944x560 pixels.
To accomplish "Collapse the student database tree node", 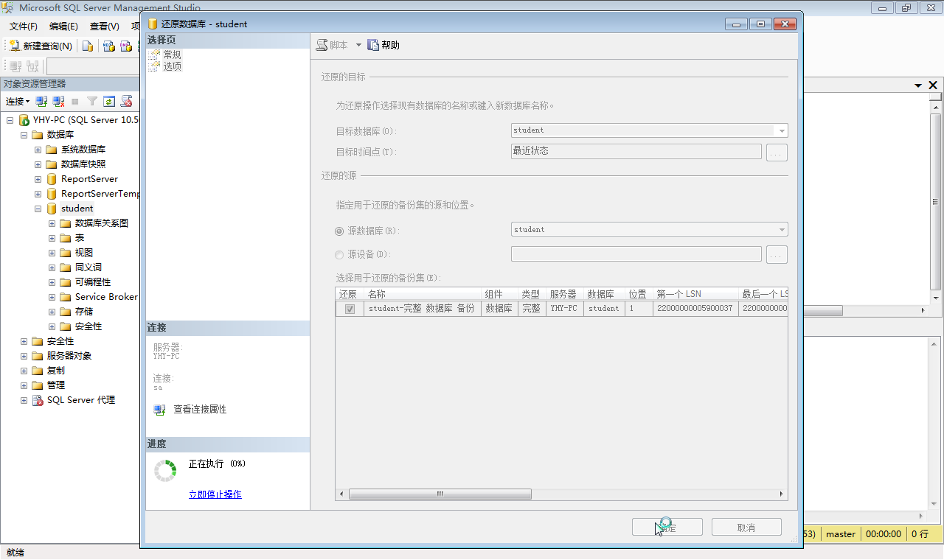I will coord(38,209).
